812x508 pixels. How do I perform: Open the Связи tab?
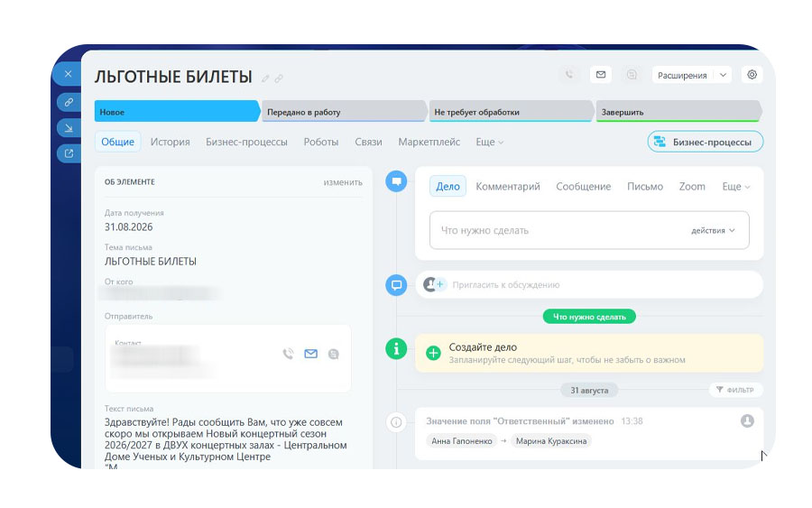pyautogui.click(x=368, y=142)
